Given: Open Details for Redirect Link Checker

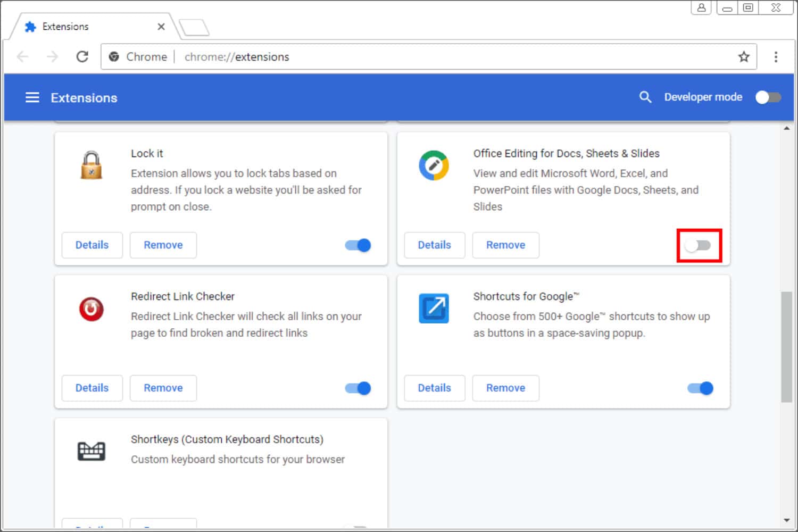Looking at the screenshot, I should tap(92, 388).
